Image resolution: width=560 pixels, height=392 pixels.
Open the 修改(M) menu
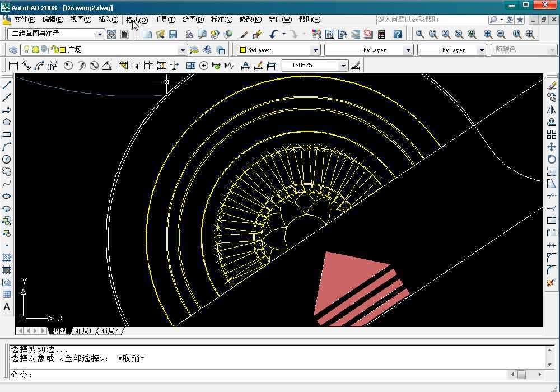click(x=250, y=20)
